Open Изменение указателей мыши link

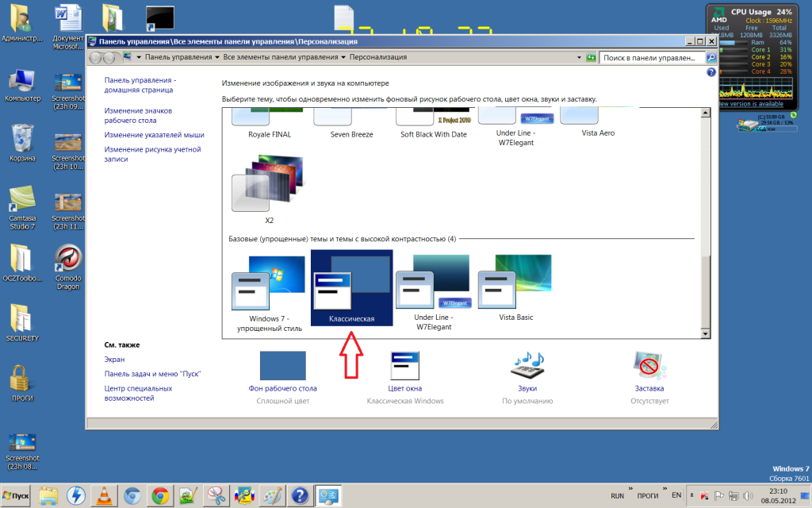155,135
